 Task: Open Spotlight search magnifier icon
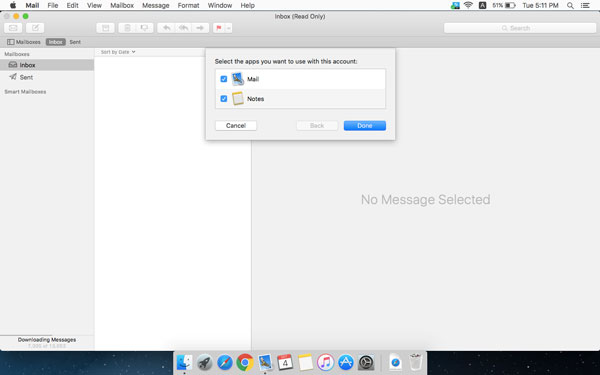(x=570, y=5)
